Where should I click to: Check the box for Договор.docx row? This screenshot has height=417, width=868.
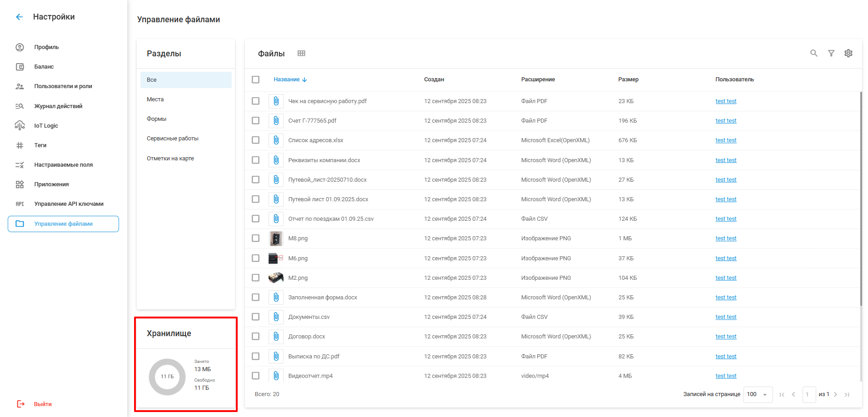(256, 337)
